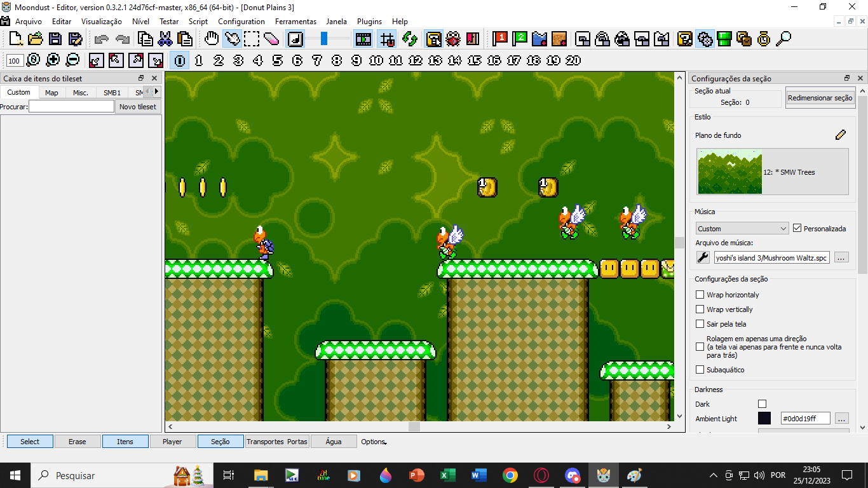868x488 pixels.
Task: Switch to section 5
Action: pyautogui.click(x=278, y=60)
